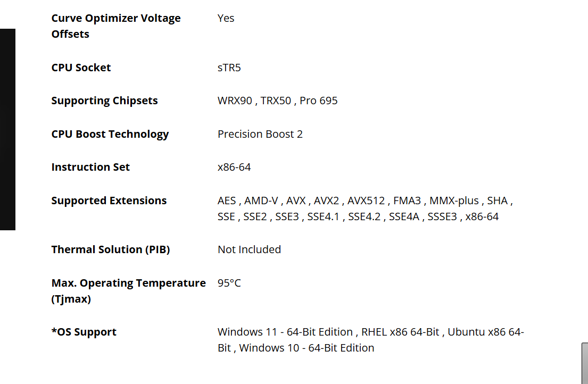Click the OS list starting with 'Windows 11'
This screenshot has height=384, width=588.
tap(370, 340)
